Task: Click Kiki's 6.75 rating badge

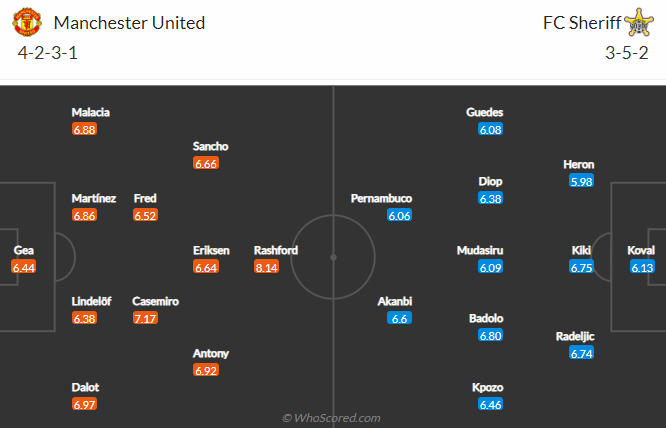Action: pyautogui.click(x=581, y=267)
